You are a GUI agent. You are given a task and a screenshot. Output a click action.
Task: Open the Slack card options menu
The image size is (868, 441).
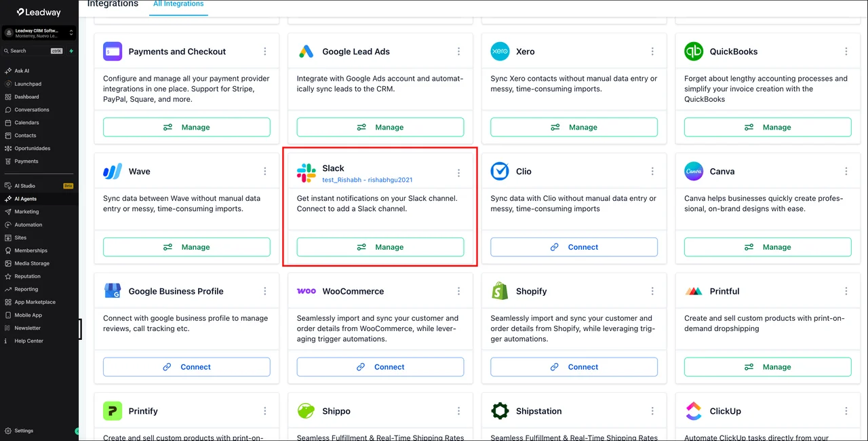pos(459,173)
